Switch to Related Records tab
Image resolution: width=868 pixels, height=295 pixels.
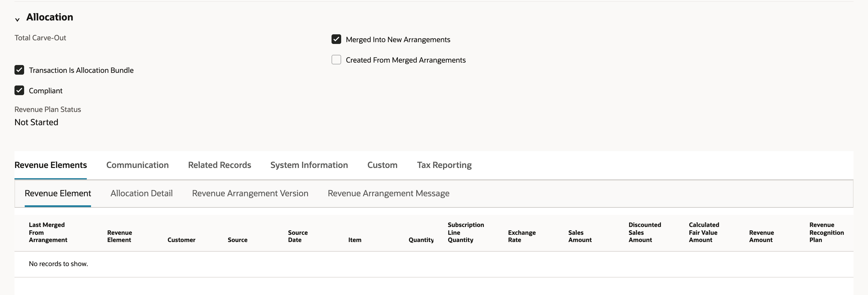point(219,165)
